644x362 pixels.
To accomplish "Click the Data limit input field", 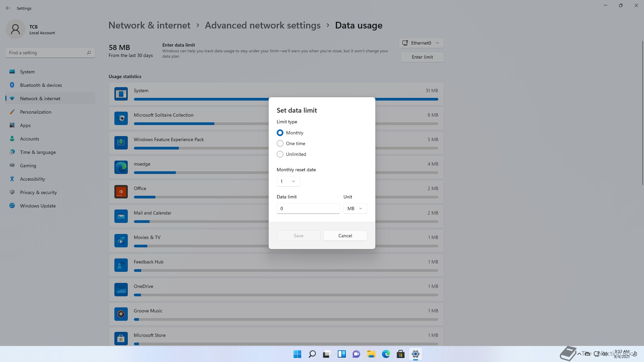I will tap(308, 208).
